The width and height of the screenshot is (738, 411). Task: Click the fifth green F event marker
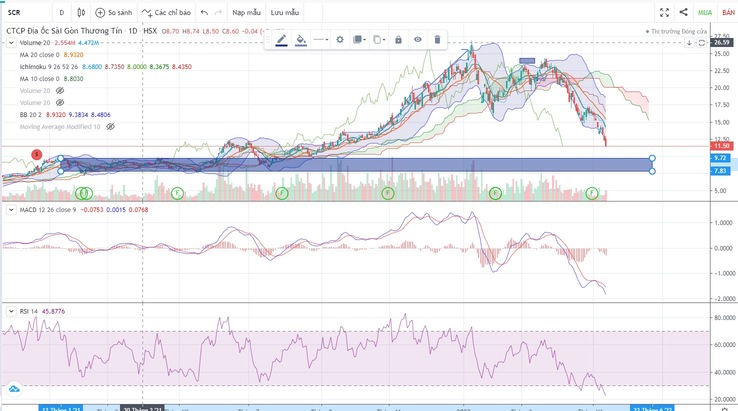(x=495, y=193)
